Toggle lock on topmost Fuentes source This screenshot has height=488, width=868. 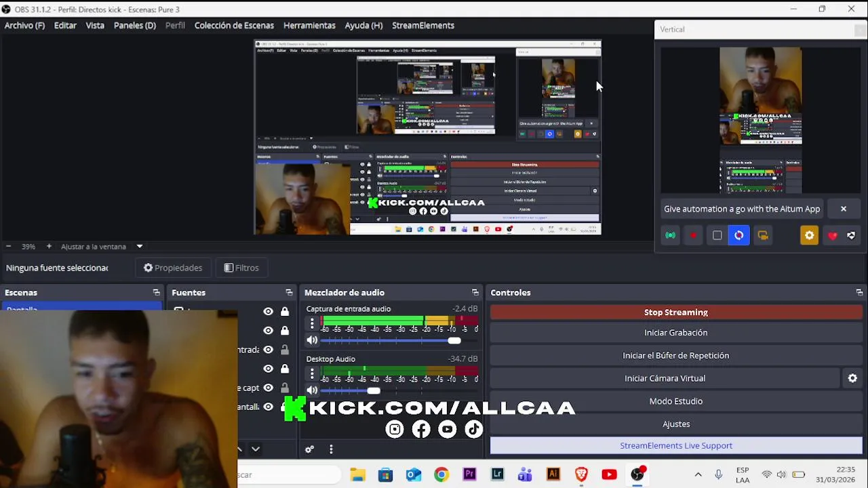coord(285,311)
